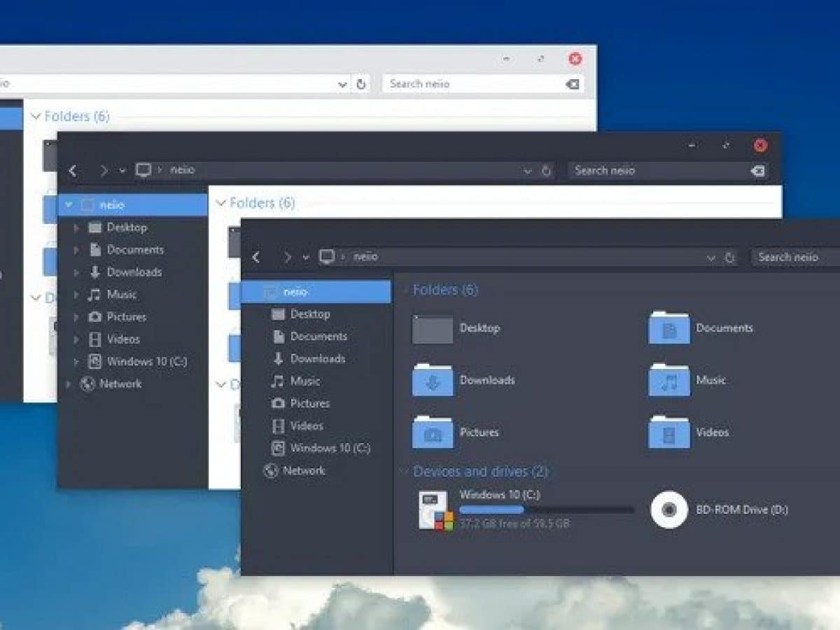Clear search in middle window search box
The width and height of the screenshot is (840, 630).
pos(757,171)
